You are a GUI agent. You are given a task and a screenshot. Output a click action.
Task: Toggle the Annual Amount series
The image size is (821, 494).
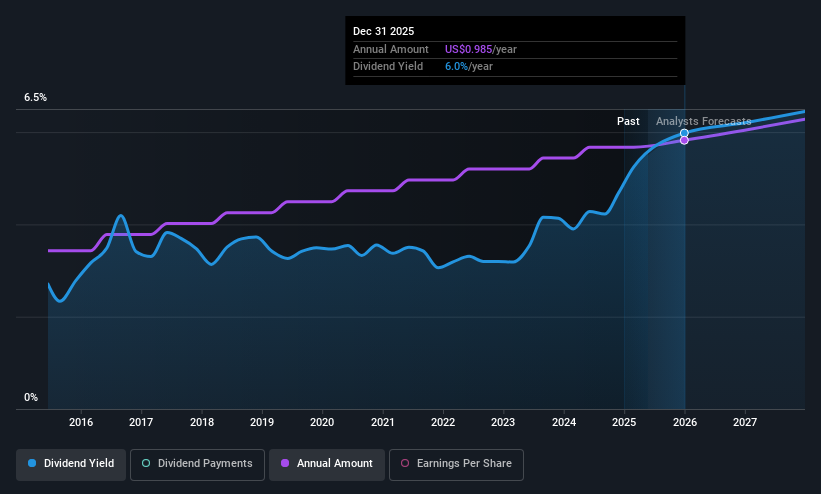click(327, 464)
